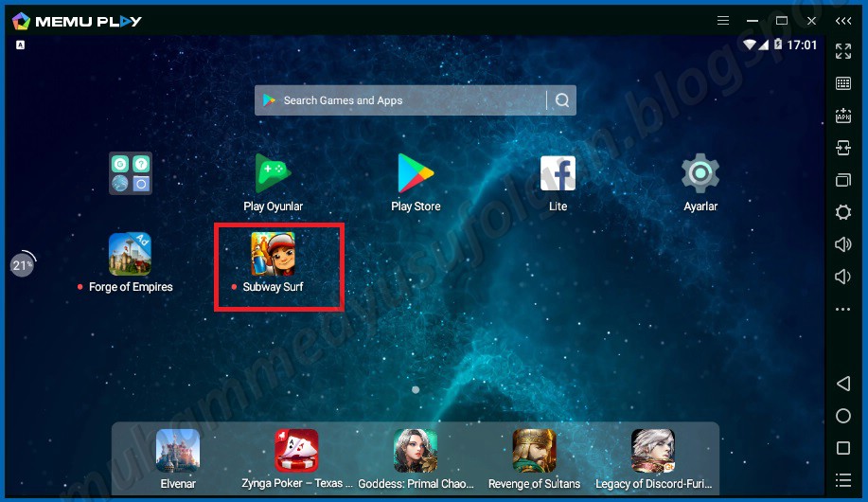This screenshot has height=502, width=868.
Task: Click the MEmu Play logo
Action: pos(77,21)
